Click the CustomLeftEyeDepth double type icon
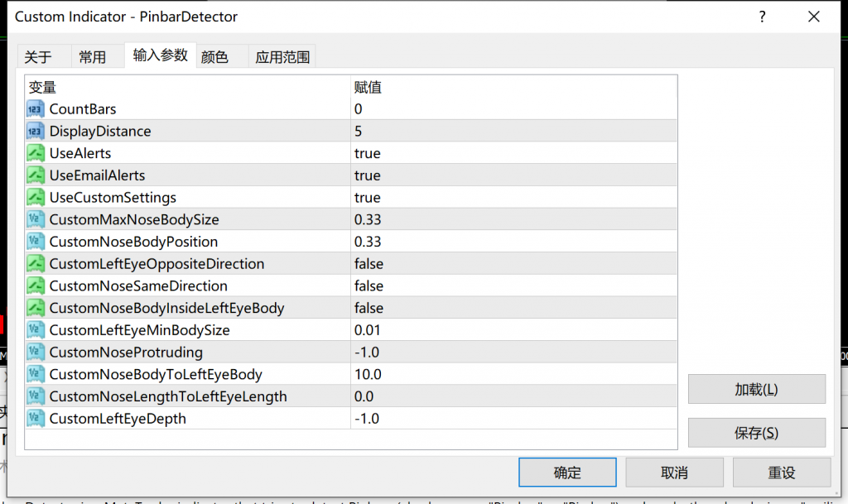This screenshot has height=504, width=848. tap(36, 418)
